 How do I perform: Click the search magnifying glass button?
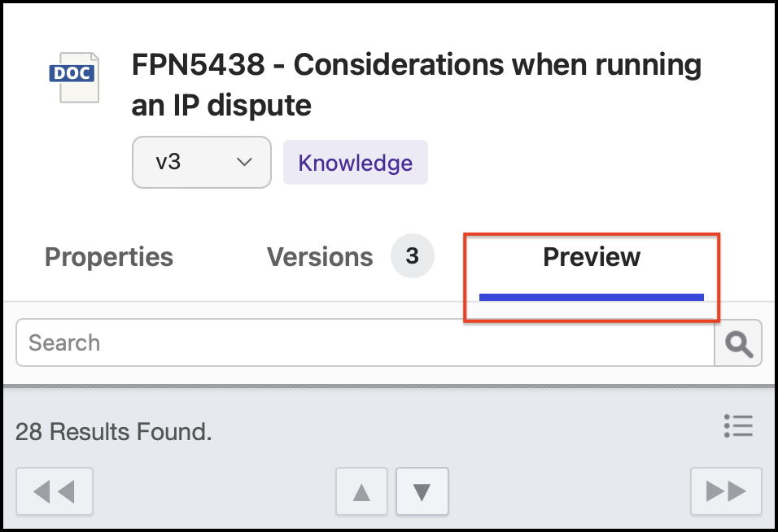738,343
